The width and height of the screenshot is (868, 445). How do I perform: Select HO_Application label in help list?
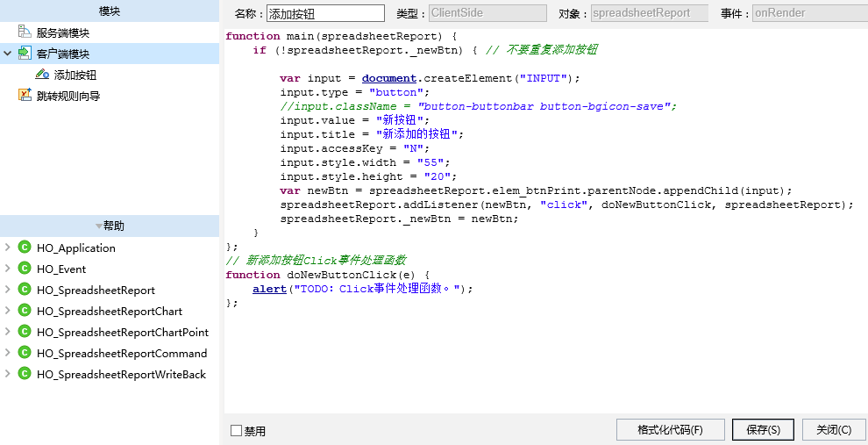76,248
